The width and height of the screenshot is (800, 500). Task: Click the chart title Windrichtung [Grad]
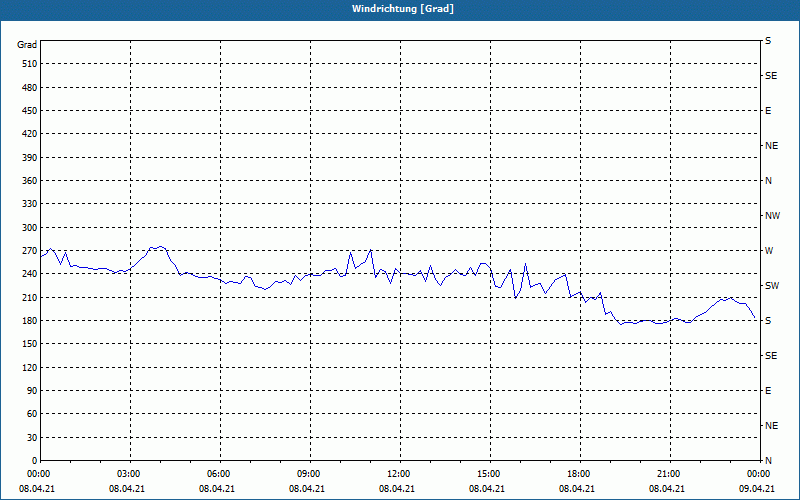tap(403, 9)
